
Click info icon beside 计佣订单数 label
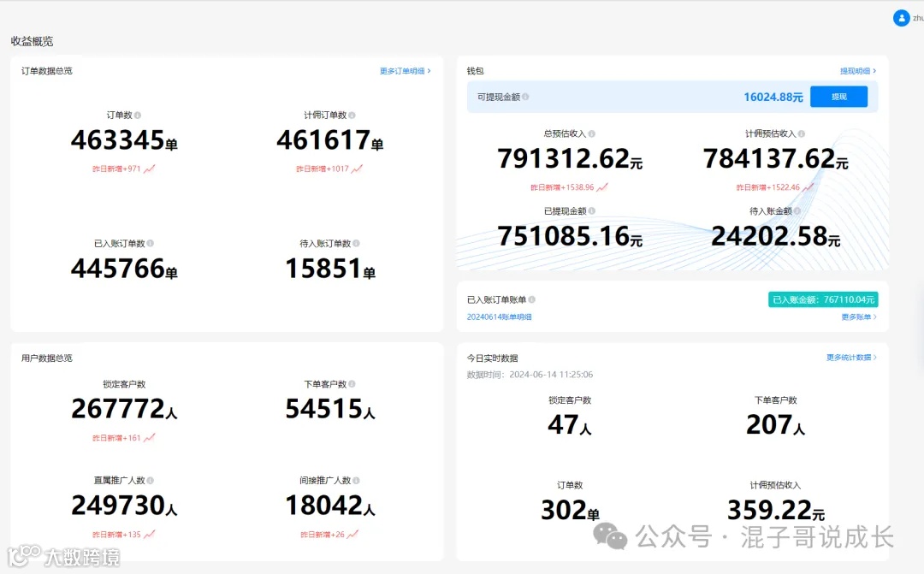click(x=352, y=115)
